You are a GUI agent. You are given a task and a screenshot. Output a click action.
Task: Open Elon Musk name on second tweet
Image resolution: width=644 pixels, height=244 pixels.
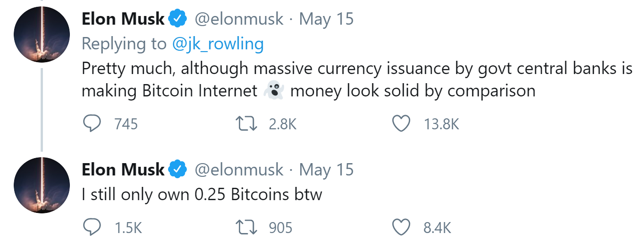click(123, 170)
